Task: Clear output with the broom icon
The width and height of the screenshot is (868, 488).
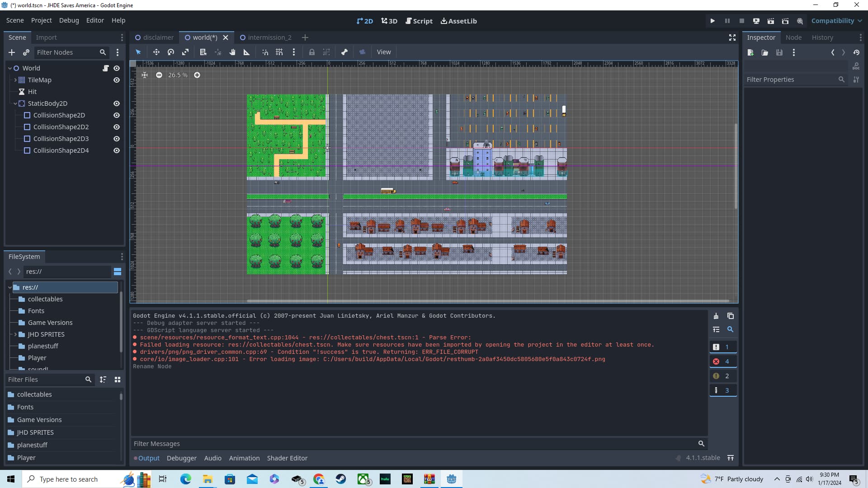Action: coord(716,316)
